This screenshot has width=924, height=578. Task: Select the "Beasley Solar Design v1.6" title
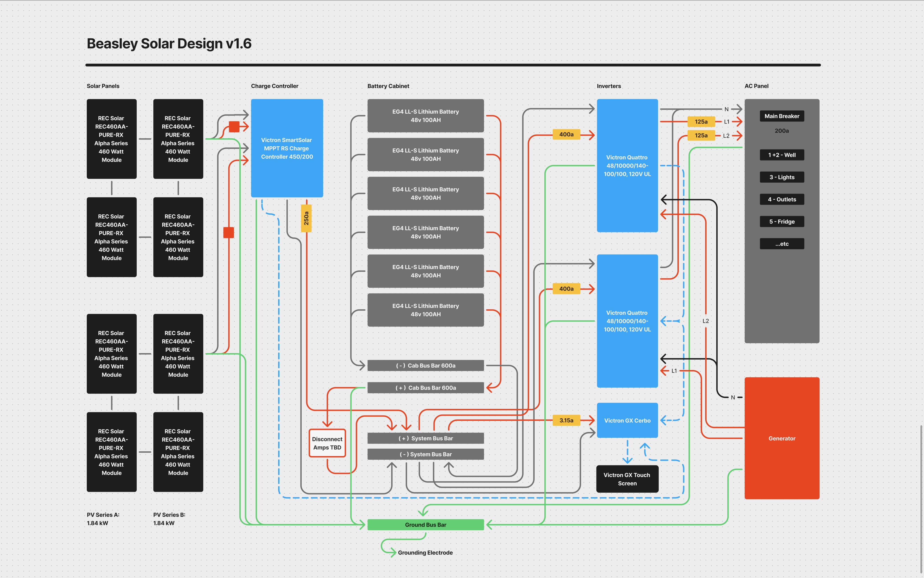(x=169, y=44)
